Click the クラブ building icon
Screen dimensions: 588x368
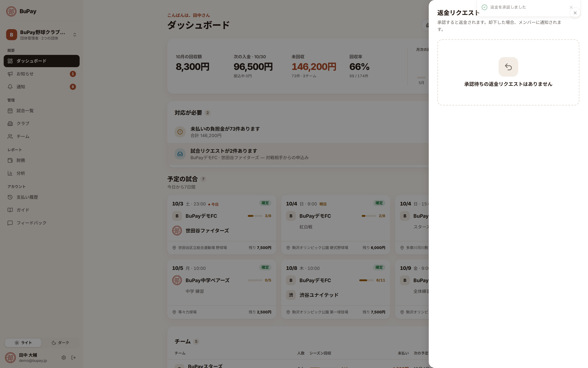pyautogui.click(x=10, y=123)
